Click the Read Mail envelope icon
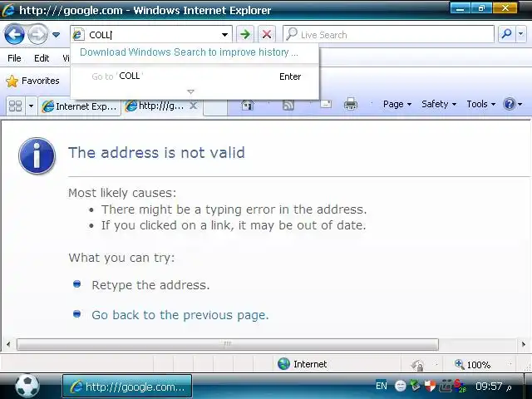Image resolution: width=532 pixels, height=399 pixels. 326,104
